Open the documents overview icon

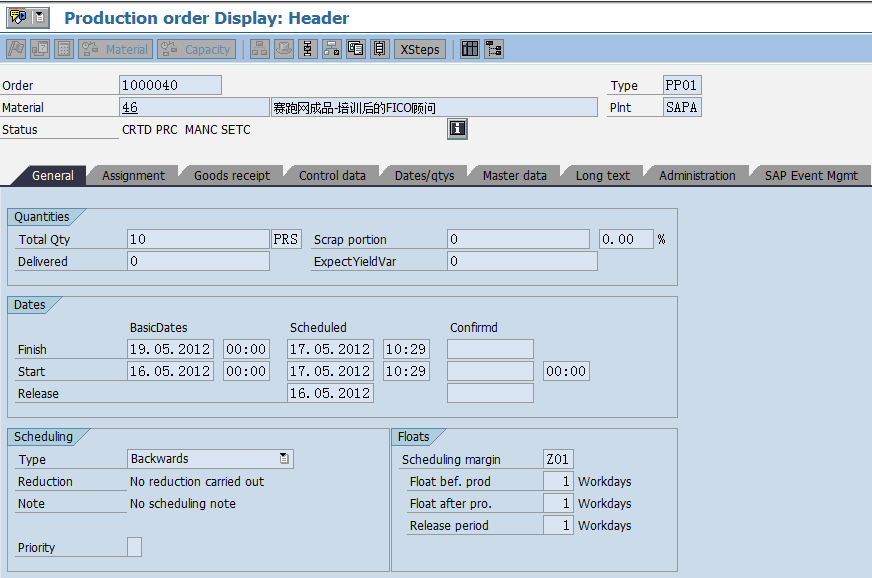coord(356,49)
